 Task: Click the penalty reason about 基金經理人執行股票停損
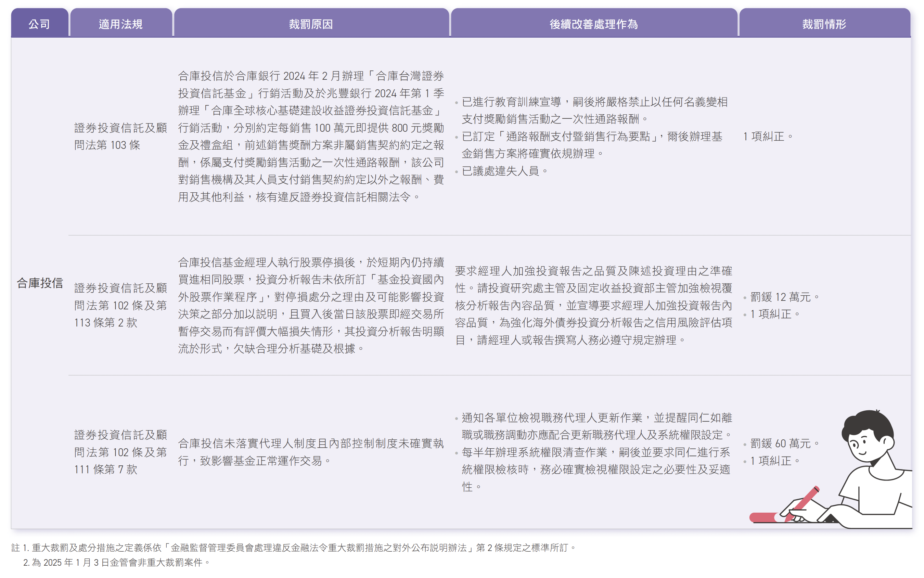pos(311,305)
